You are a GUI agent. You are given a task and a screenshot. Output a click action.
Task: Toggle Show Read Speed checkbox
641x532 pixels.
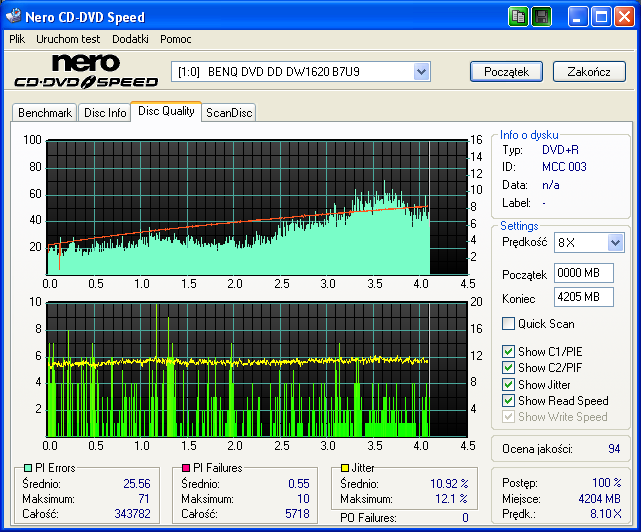coord(508,401)
